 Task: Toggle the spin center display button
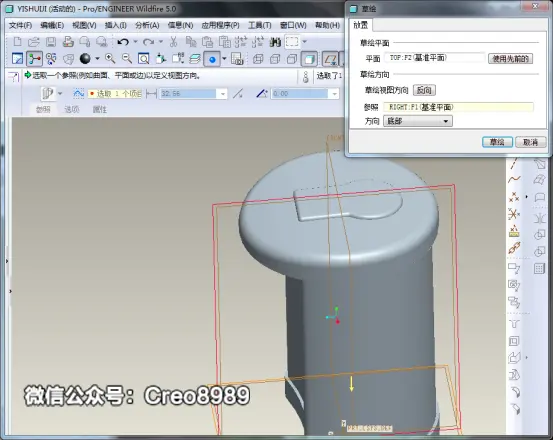tap(35, 59)
